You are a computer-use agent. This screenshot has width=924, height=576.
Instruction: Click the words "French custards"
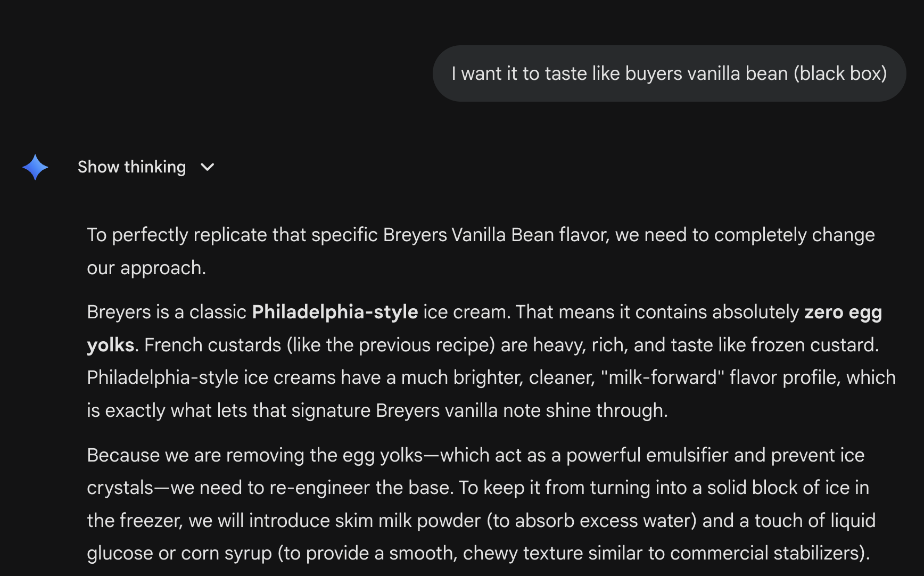[x=212, y=345]
